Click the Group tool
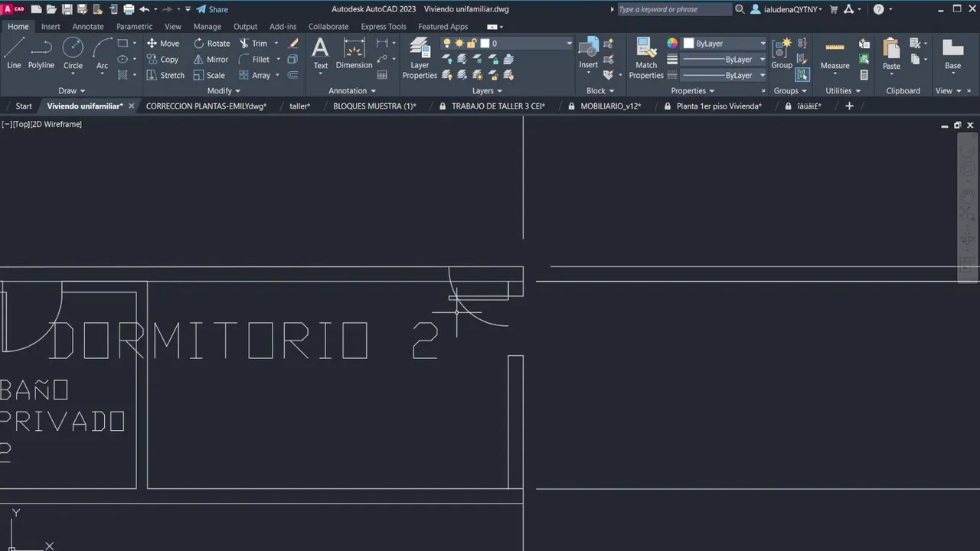 click(782, 54)
